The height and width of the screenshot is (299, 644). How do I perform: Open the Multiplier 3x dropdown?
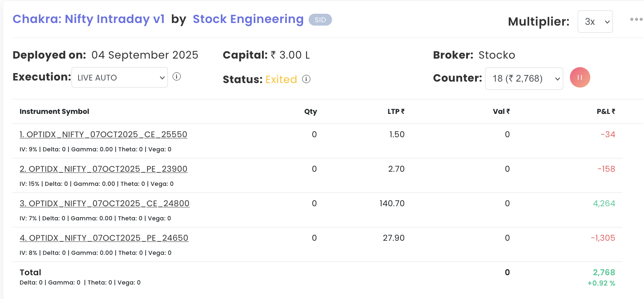(595, 22)
